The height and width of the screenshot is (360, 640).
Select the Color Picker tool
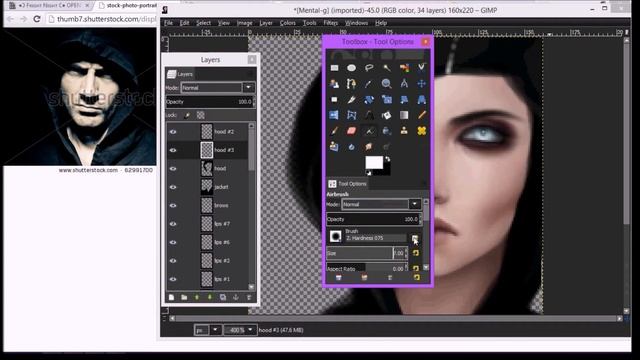click(369, 84)
